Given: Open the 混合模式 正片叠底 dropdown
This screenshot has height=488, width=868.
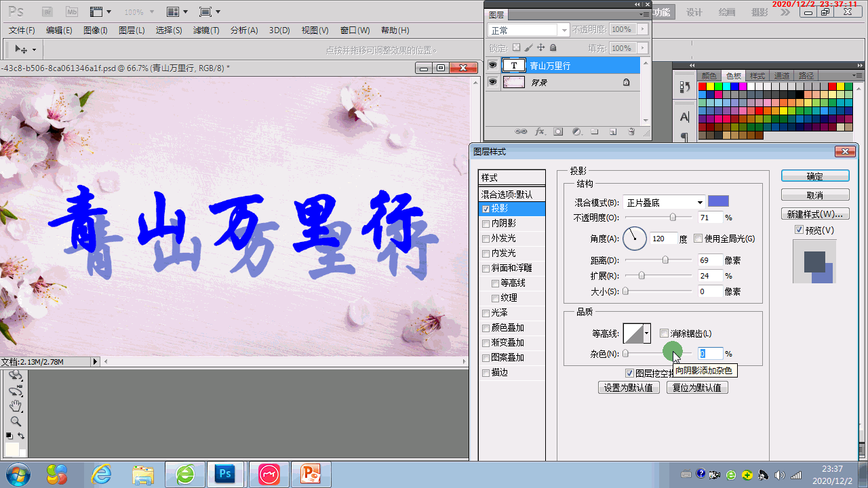Looking at the screenshot, I should coord(664,202).
